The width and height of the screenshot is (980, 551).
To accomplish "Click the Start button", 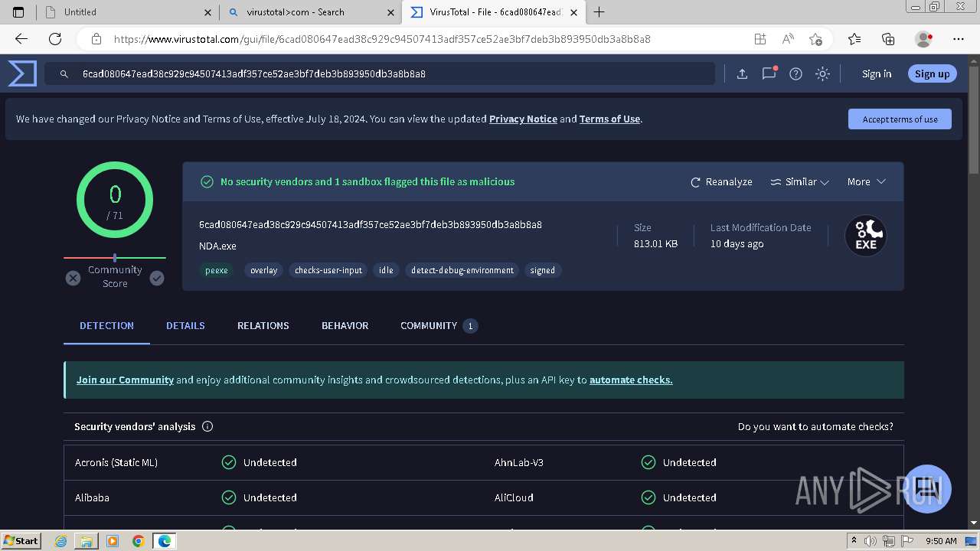I will pyautogui.click(x=21, y=541).
